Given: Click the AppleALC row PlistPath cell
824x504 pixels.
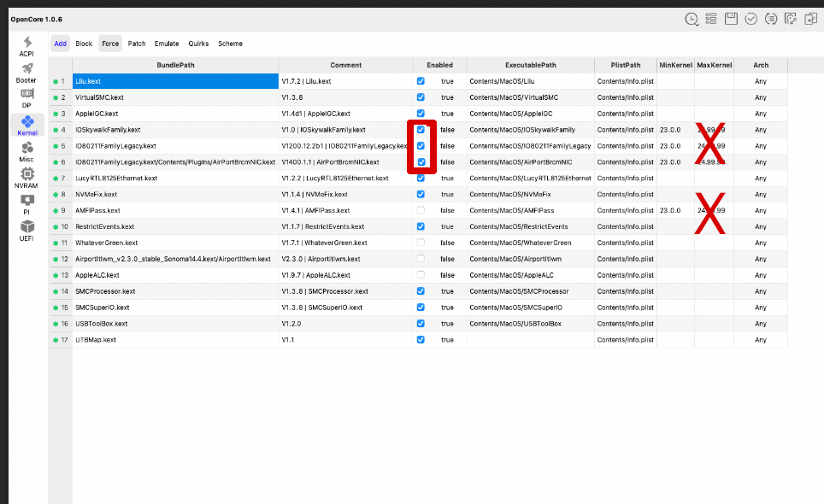Looking at the screenshot, I should (626, 275).
